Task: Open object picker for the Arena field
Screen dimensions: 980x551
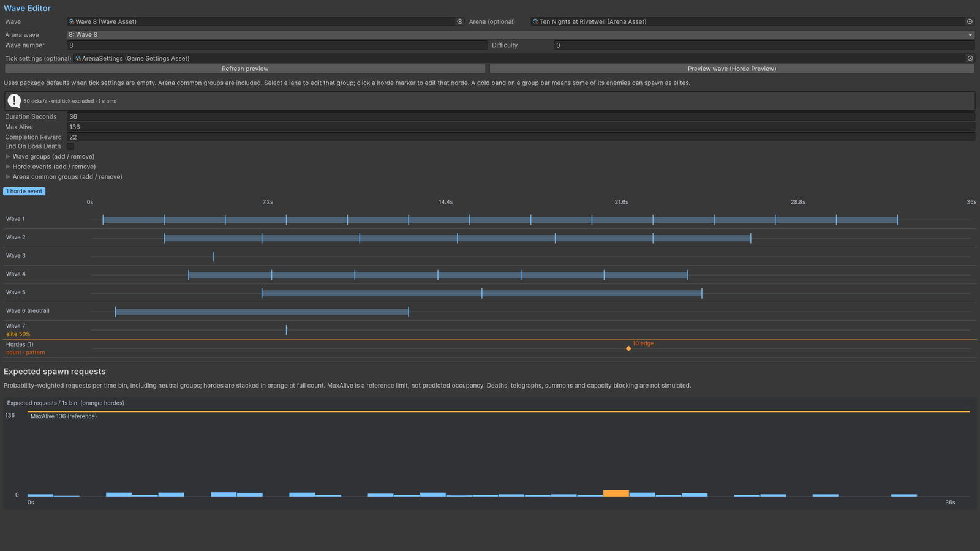Action: [970, 21]
